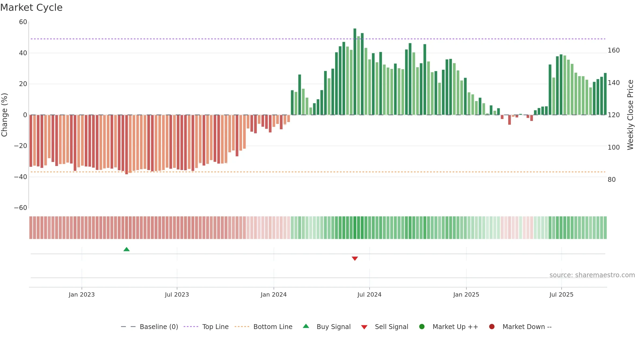Click the orange dotted Bottom Line
This screenshot has height=362, width=644.
tap(318, 172)
